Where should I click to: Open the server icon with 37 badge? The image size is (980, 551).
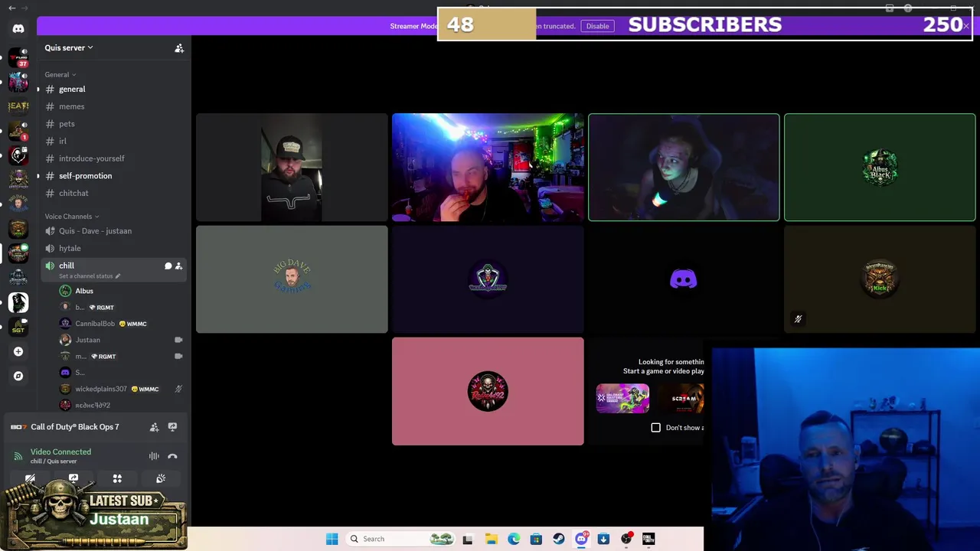18,57
